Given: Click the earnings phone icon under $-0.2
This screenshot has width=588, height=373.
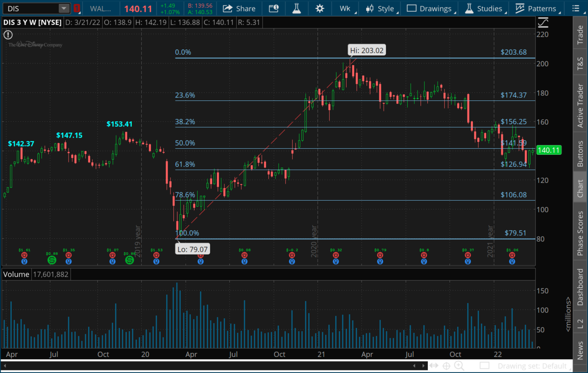Looking at the screenshot, I should 292,256.
